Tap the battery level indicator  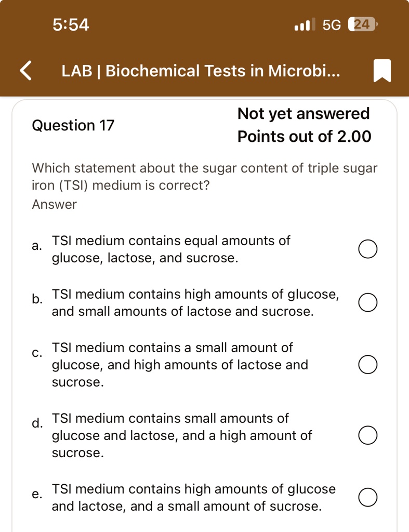pyautogui.click(x=363, y=24)
